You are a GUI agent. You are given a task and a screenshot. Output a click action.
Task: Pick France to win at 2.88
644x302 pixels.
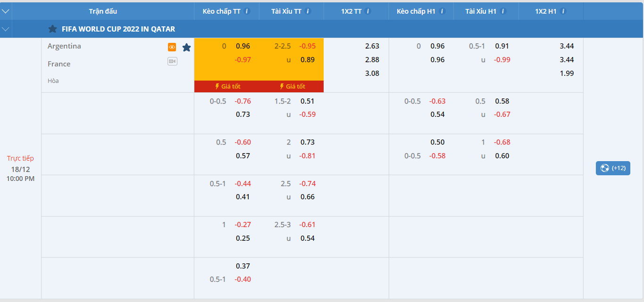click(372, 60)
